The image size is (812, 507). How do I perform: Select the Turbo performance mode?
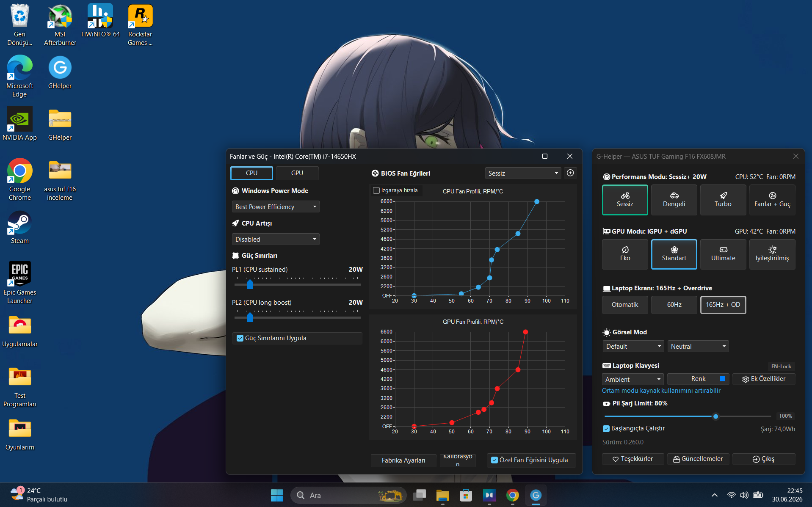tap(723, 200)
